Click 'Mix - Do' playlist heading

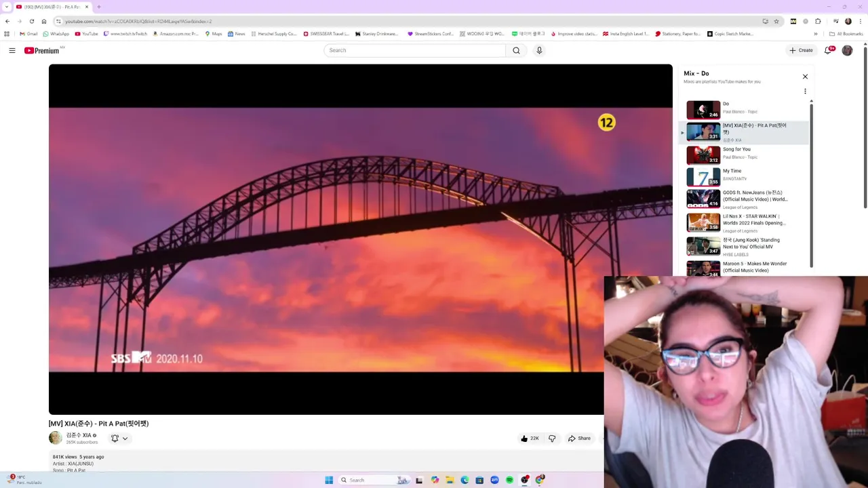point(696,73)
